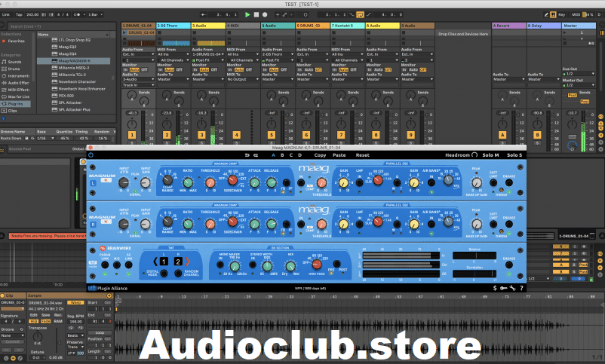Image resolution: width=605 pixels, height=364 pixels.
Task: Open the Master Out 1/2 dropdown
Action: click(x=579, y=85)
